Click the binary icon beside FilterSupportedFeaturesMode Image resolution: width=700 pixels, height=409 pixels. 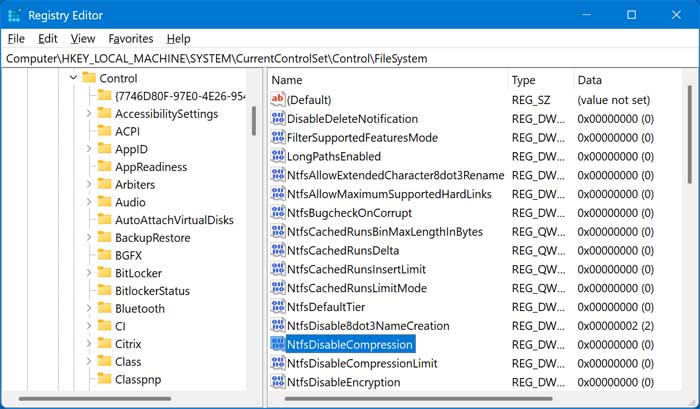click(278, 137)
